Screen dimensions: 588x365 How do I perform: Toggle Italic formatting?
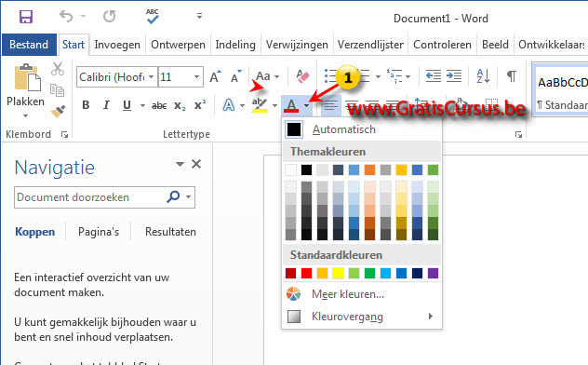tap(106, 105)
